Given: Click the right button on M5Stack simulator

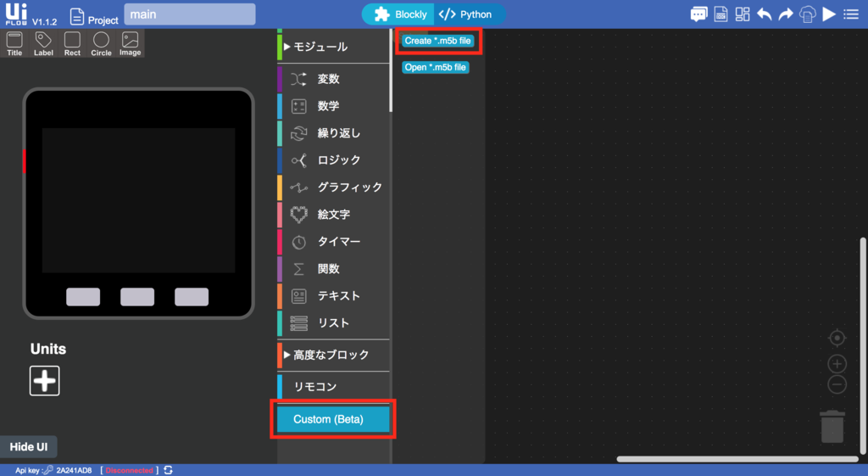Looking at the screenshot, I should click(192, 297).
